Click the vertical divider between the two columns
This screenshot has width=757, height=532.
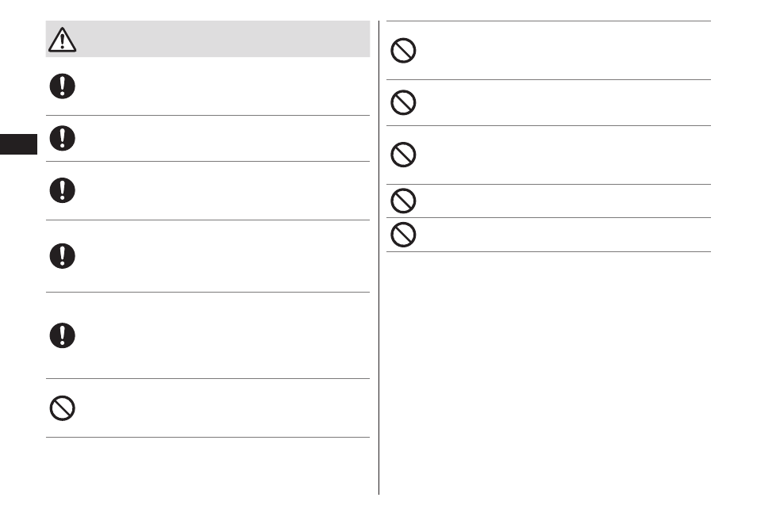[x=379, y=258]
